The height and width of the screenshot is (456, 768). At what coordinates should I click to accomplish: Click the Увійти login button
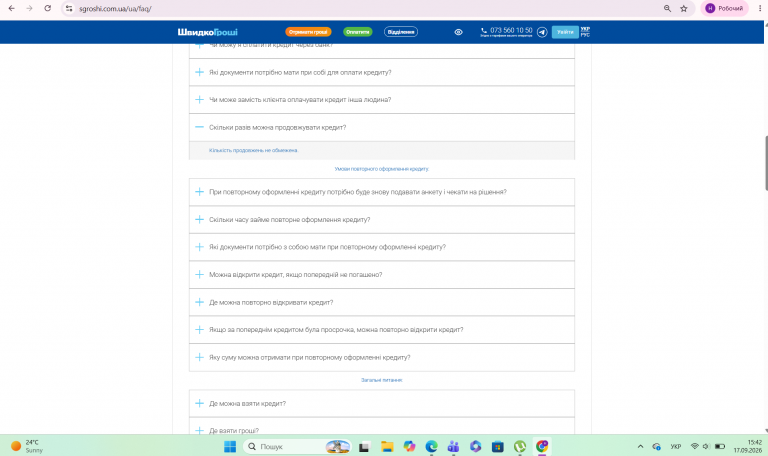[565, 32]
